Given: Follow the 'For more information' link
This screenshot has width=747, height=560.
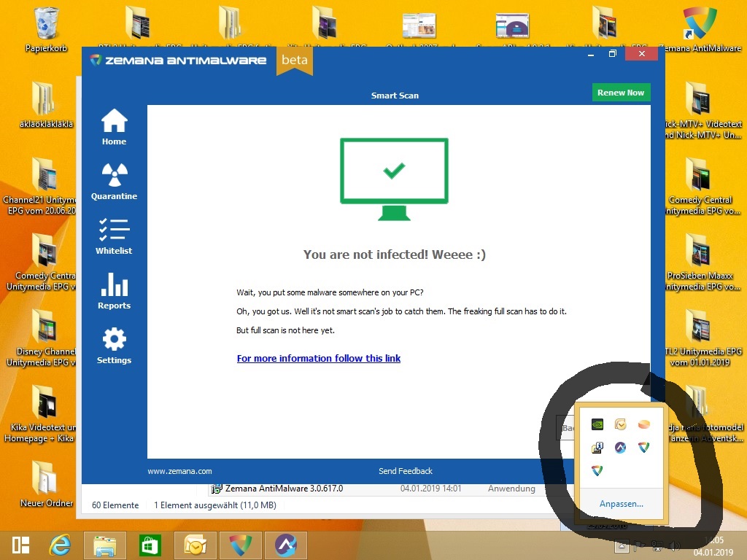Looking at the screenshot, I should pyautogui.click(x=319, y=358).
